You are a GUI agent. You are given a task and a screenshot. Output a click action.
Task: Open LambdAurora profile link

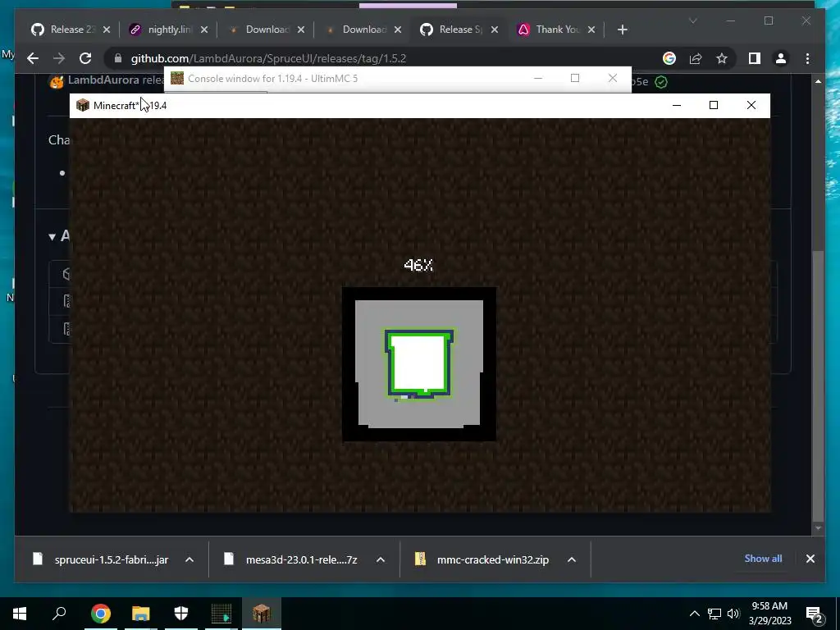pos(103,80)
